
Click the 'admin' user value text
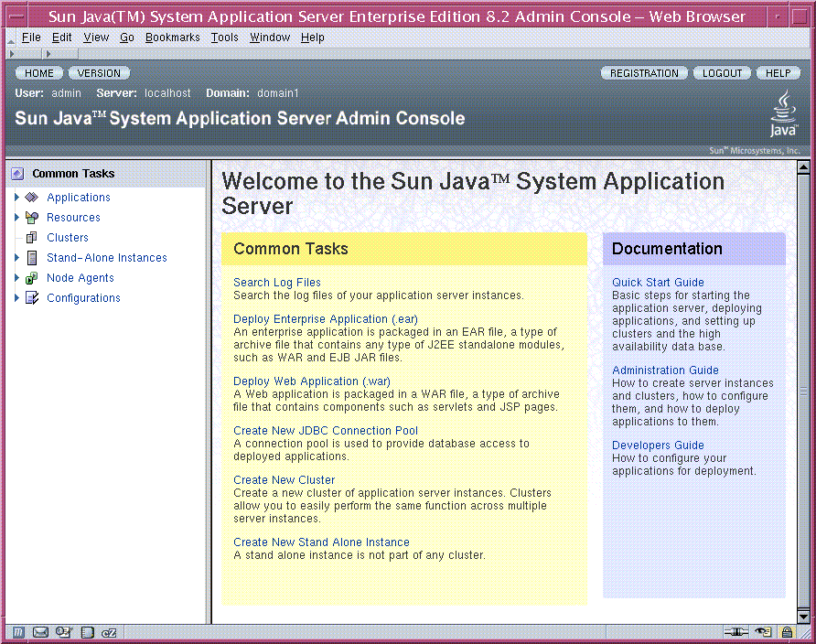(x=66, y=93)
